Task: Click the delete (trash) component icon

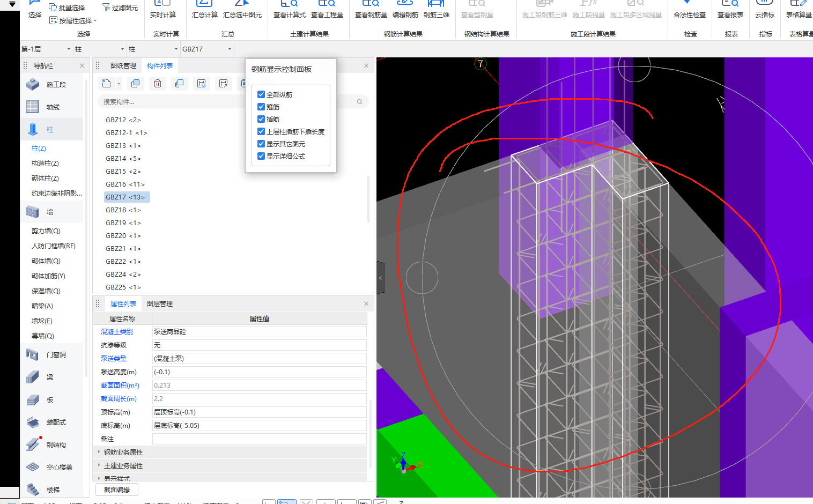Action: tap(158, 83)
